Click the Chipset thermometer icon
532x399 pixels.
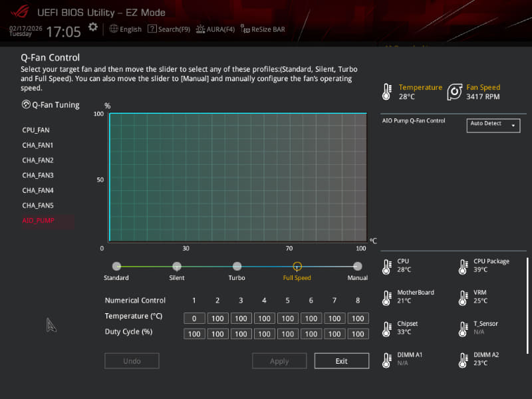(x=387, y=329)
